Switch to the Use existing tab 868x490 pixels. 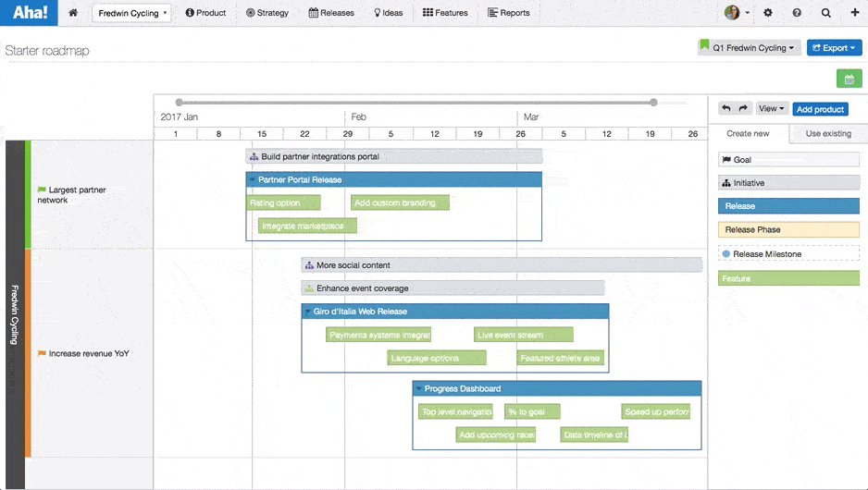pos(828,133)
